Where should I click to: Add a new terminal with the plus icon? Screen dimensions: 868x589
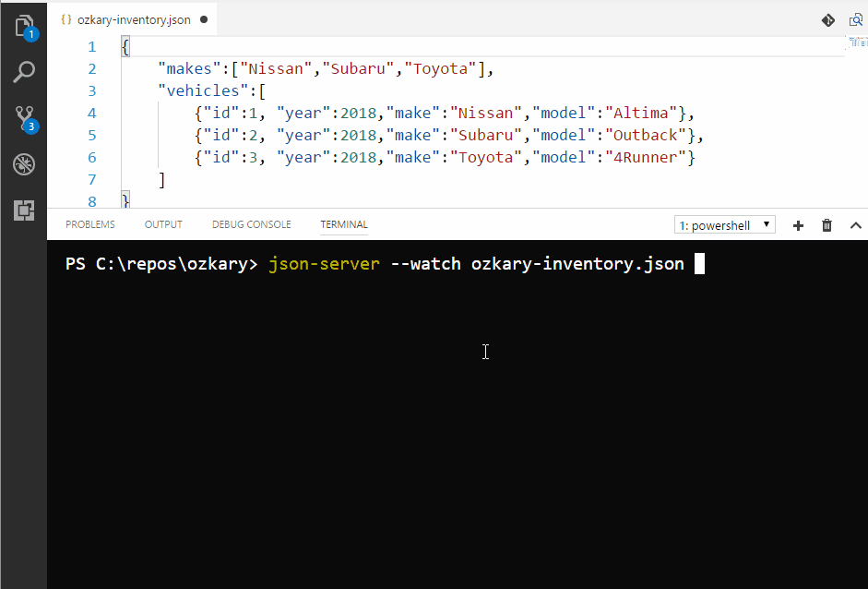pos(797,224)
